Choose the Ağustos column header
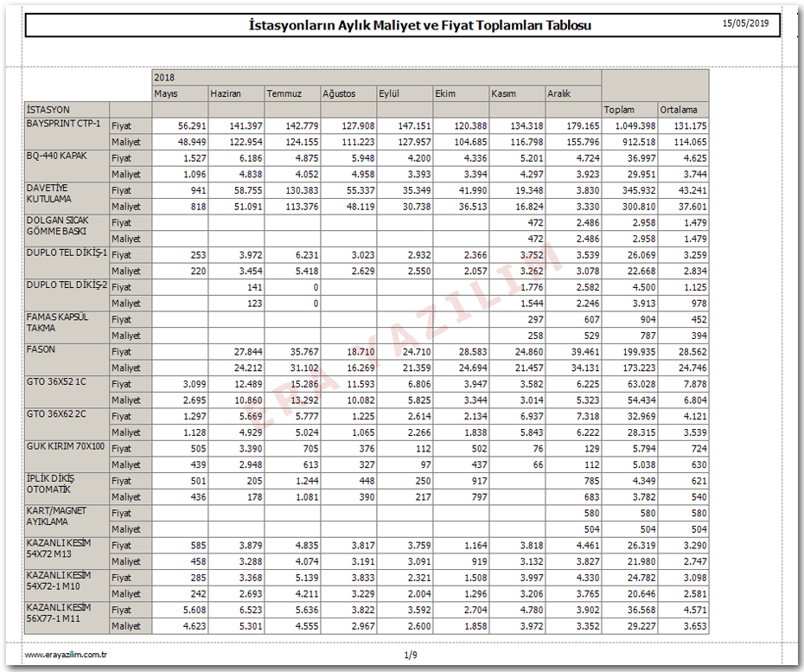Image resolution: width=804 pixels, height=672 pixels. [338, 93]
